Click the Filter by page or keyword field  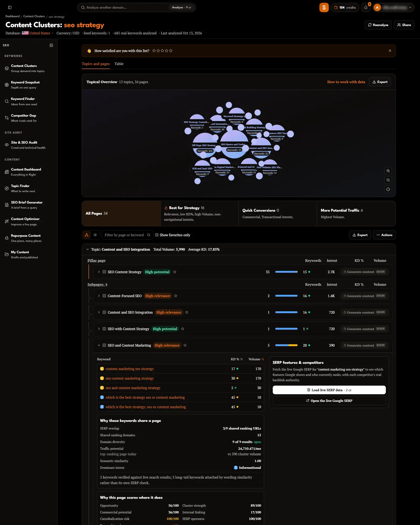pyautogui.click(x=127, y=235)
